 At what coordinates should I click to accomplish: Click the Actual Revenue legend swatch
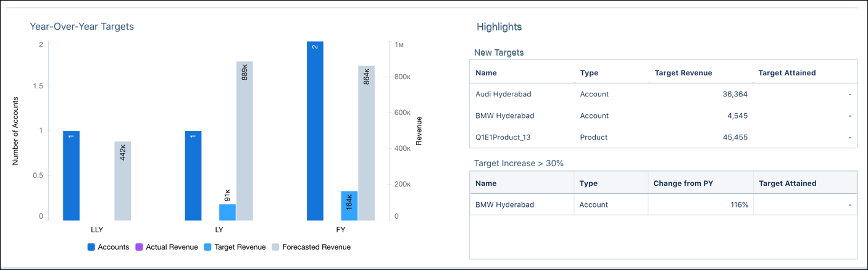point(140,247)
